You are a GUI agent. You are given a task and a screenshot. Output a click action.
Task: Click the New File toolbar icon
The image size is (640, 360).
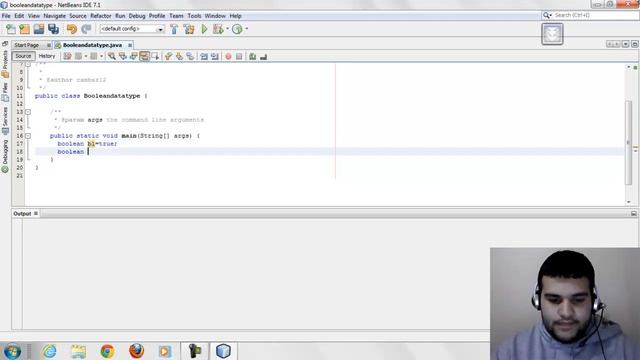pyautogui.click(x=11, y=29)
